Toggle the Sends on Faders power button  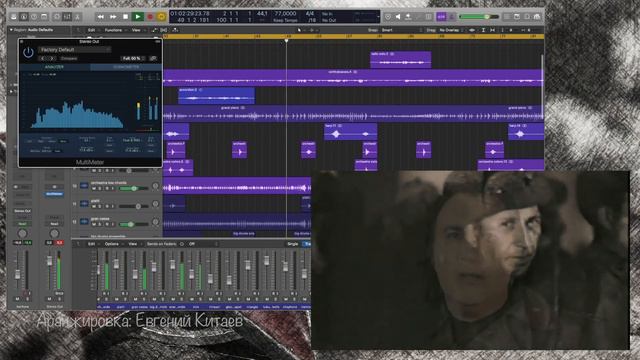[182, 244]
